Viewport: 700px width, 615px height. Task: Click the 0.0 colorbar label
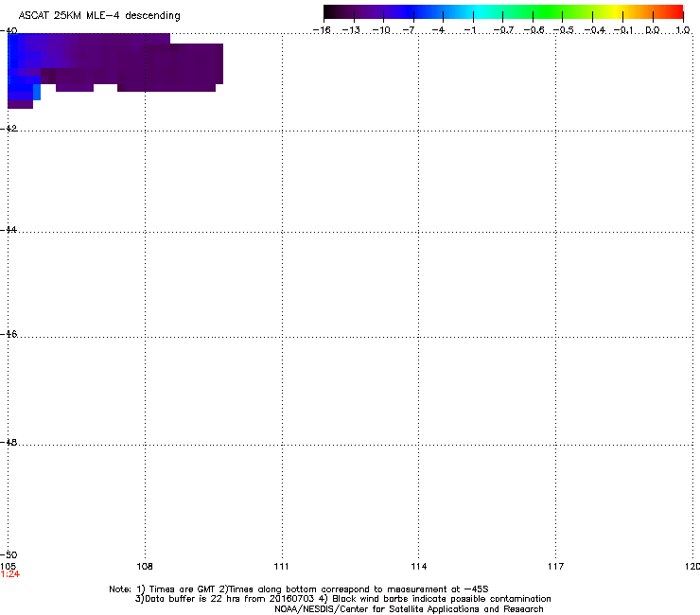[653, 30]
